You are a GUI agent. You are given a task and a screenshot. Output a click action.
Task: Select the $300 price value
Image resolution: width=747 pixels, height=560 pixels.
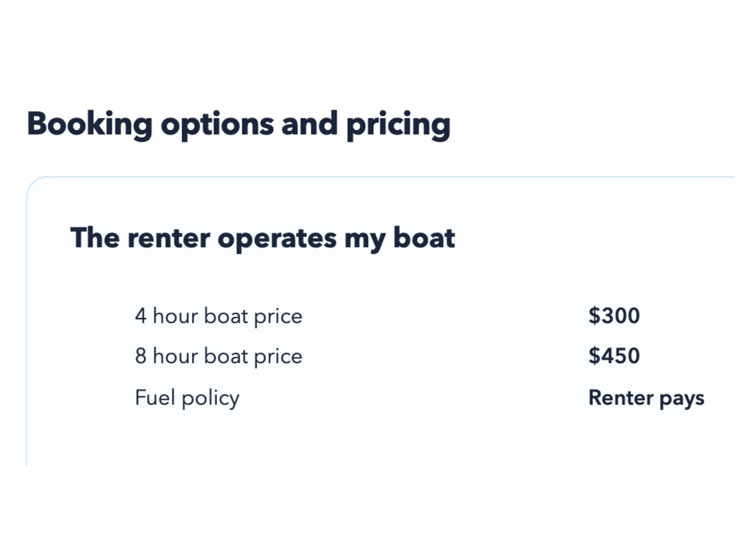coord(614,315)
